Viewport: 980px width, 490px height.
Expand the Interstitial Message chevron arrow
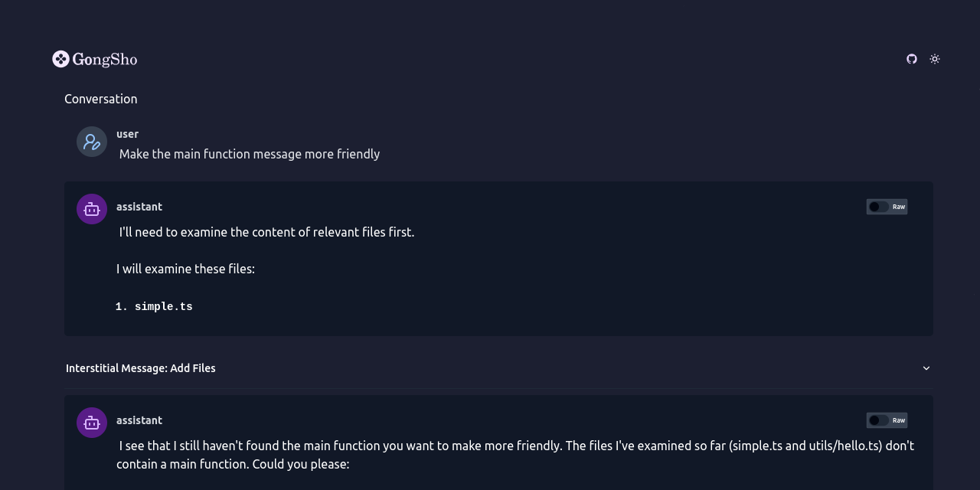pos(926,368)
